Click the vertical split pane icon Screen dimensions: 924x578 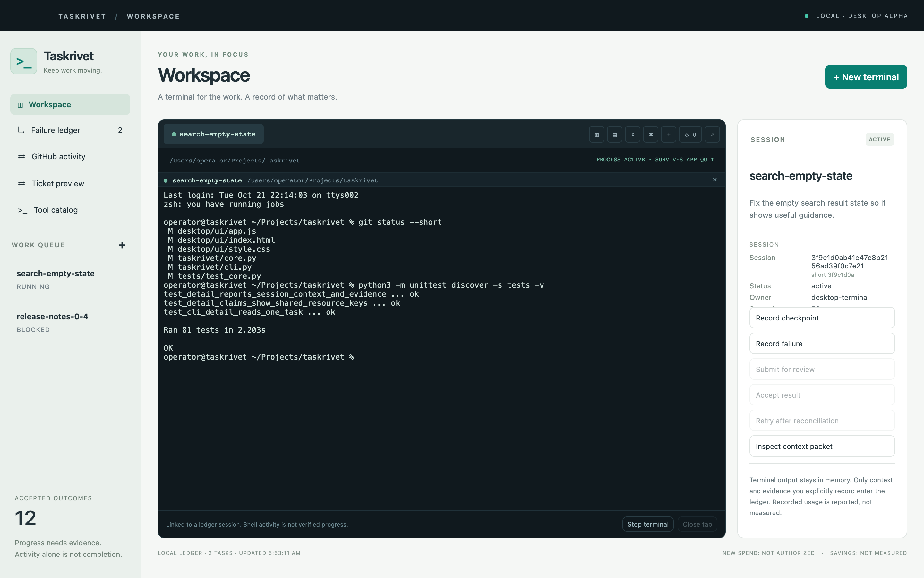(596, 135)
